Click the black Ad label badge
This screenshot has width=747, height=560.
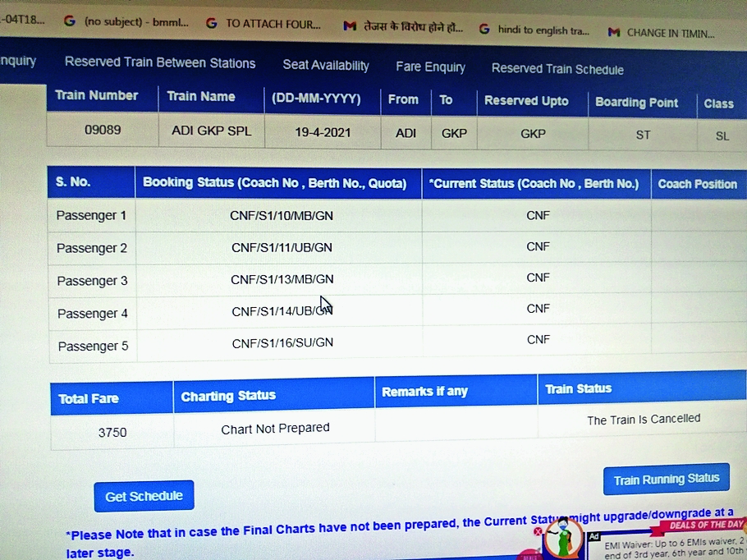pyautogui.click(x=594, y=536)
